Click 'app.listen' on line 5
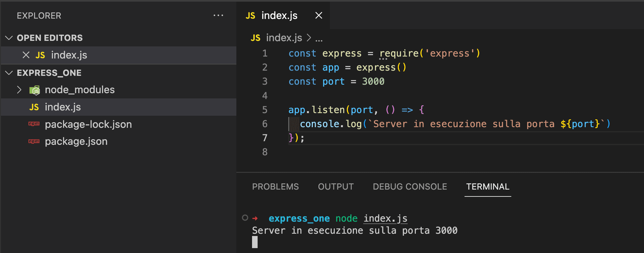The height and width of the screenshot is (253, 644). (x=316, y=110)
